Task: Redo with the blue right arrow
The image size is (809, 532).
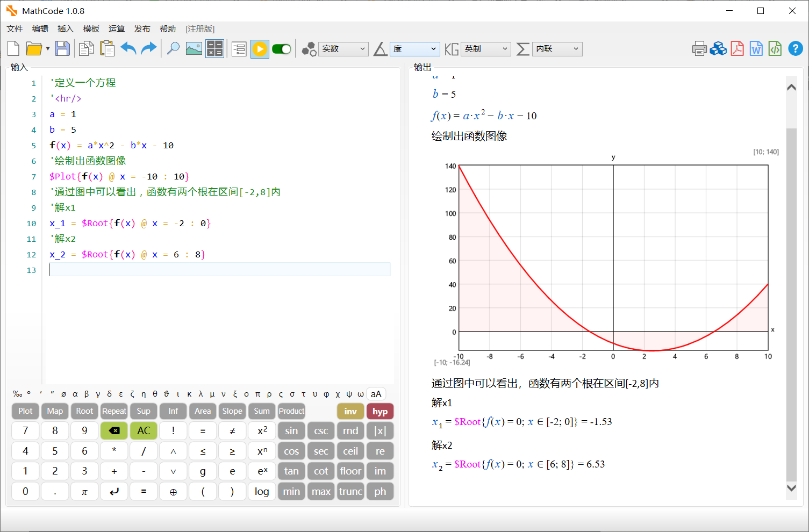Action: click(x=149, y=49)
